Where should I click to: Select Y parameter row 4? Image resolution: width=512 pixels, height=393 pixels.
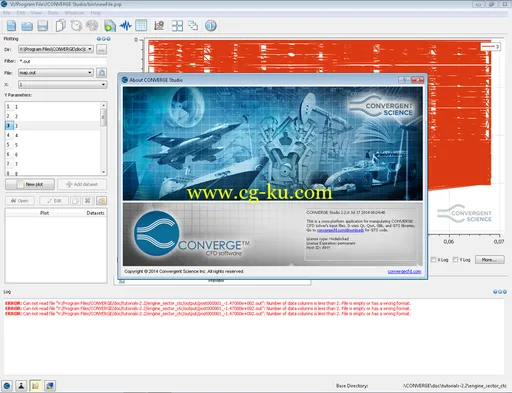53,135
